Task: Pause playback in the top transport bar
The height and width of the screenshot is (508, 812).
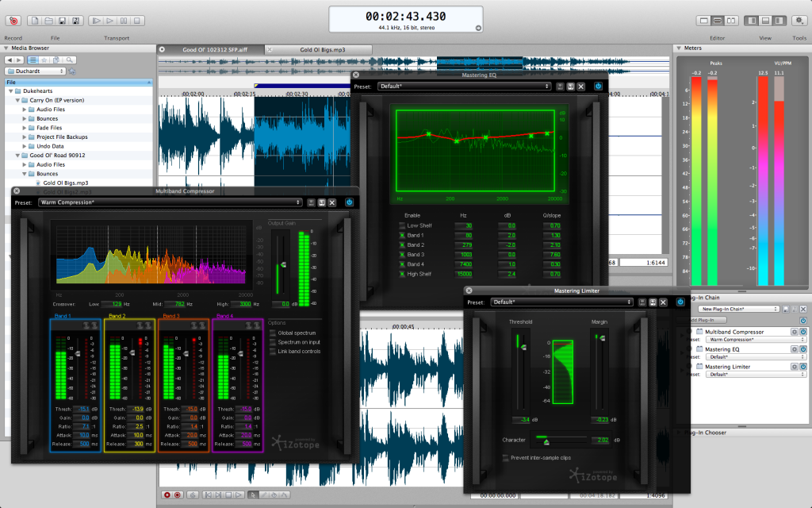Action: (x=124, y=21)
